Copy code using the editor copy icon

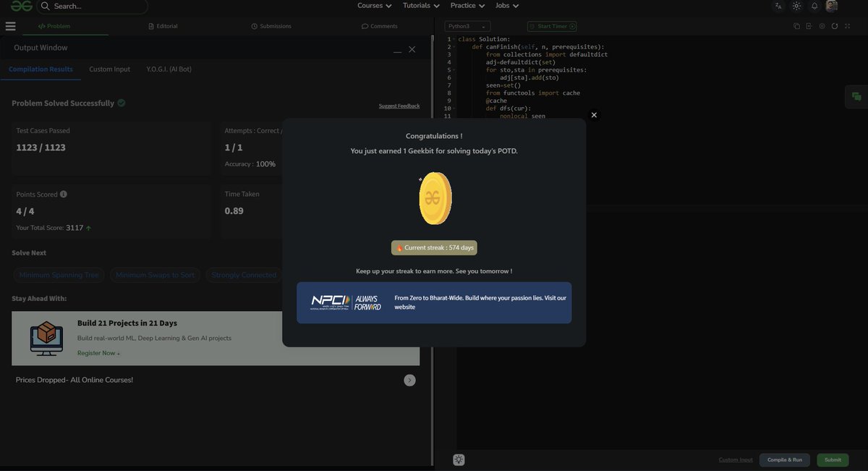click(x=796, y=26)
